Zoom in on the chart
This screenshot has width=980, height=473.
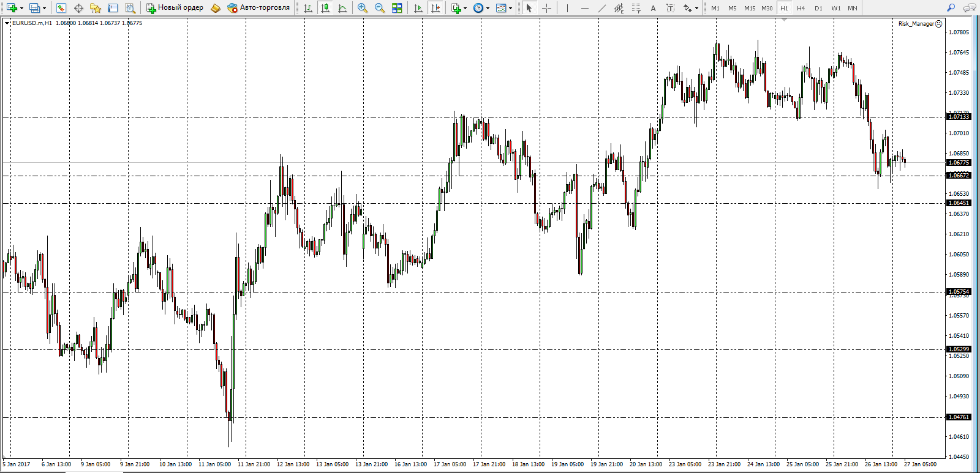pyautogui.click(x=363, y=8)
